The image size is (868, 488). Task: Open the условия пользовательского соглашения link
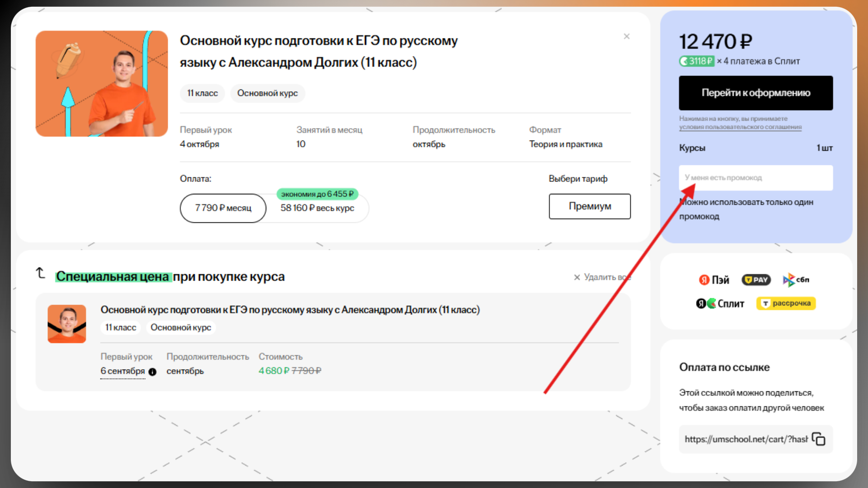click(x=740, y=127)
